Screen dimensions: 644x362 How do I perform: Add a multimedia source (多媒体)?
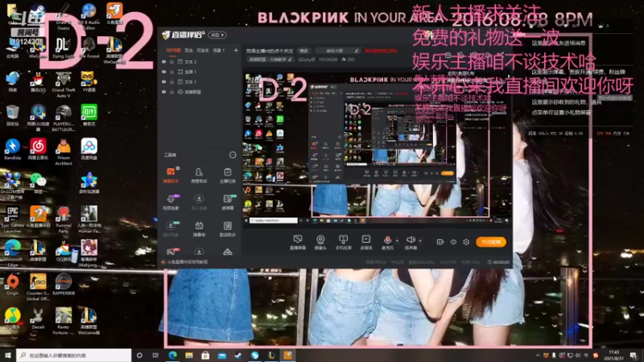366,242
